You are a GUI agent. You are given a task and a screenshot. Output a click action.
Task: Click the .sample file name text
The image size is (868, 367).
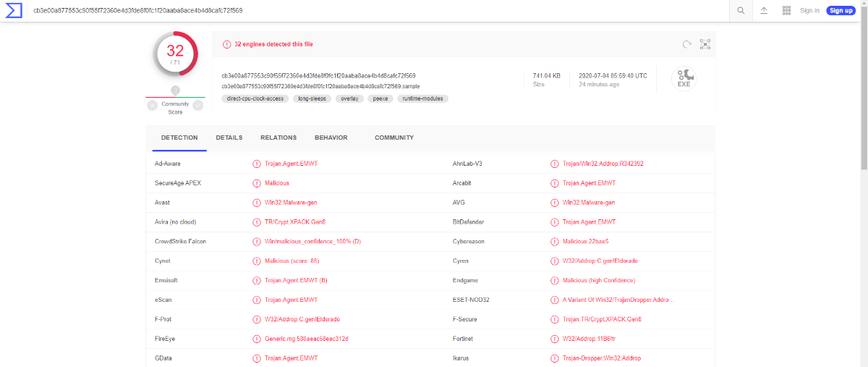click(x=320, y=86)
